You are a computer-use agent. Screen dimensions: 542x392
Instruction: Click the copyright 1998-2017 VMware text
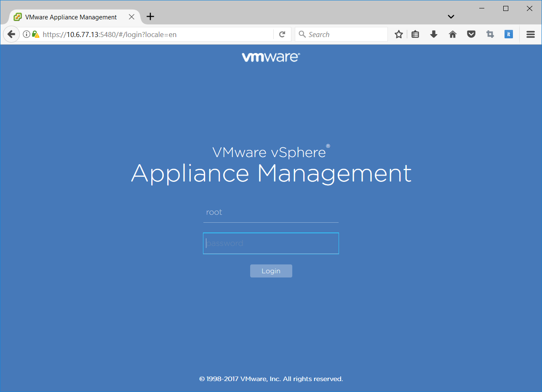point(271,379)
